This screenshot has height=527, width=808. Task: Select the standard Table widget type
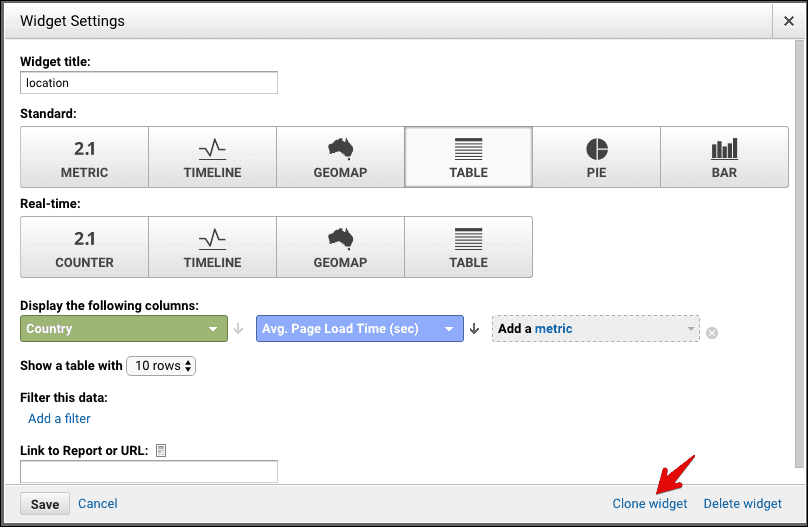(468, 157)
